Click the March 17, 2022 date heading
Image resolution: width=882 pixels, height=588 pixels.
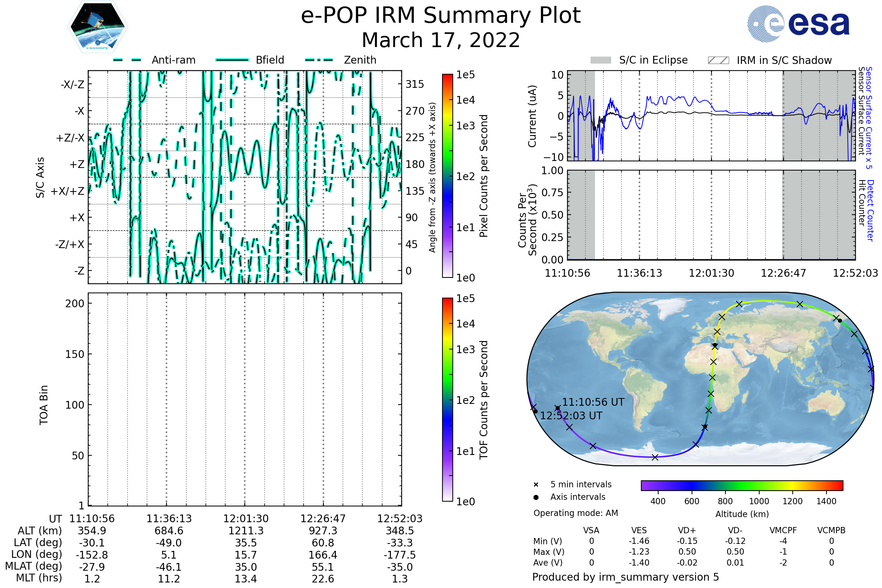[x=441, y=40]
